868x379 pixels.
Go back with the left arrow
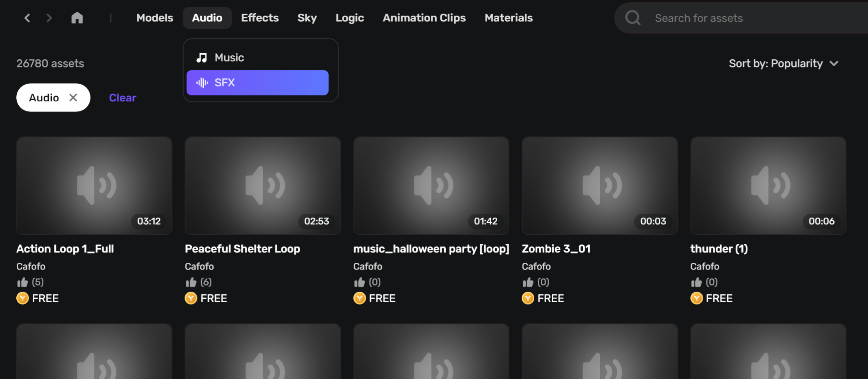pos(27,18)
